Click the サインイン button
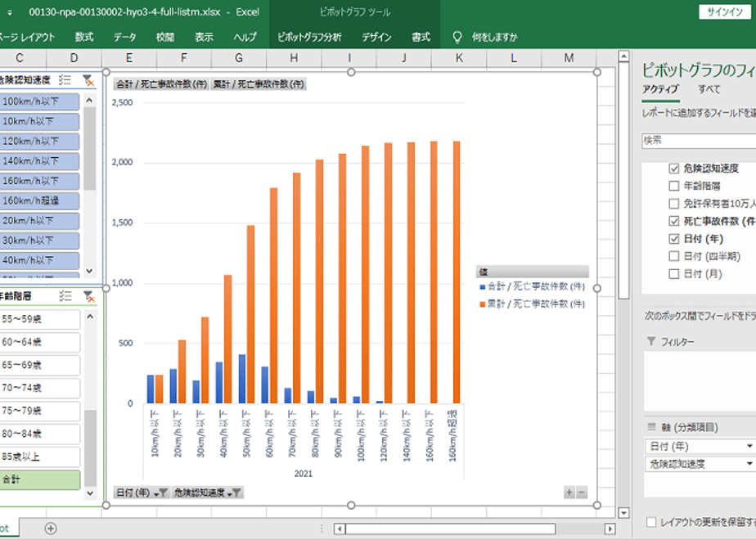The image size is (756, 540). [x=725, y=12]
